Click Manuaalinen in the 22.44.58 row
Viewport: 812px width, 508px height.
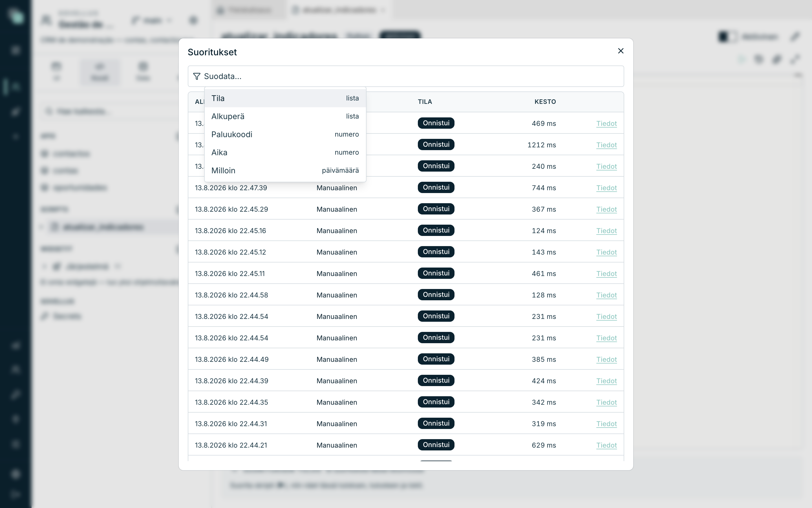coord(337,296)
